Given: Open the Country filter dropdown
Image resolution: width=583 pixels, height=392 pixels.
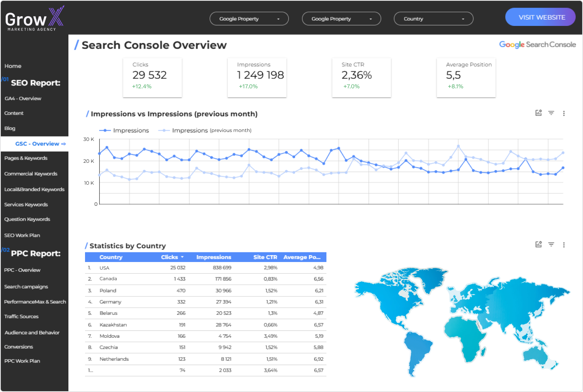Looking at the screenshot, I should click(433, 19).
